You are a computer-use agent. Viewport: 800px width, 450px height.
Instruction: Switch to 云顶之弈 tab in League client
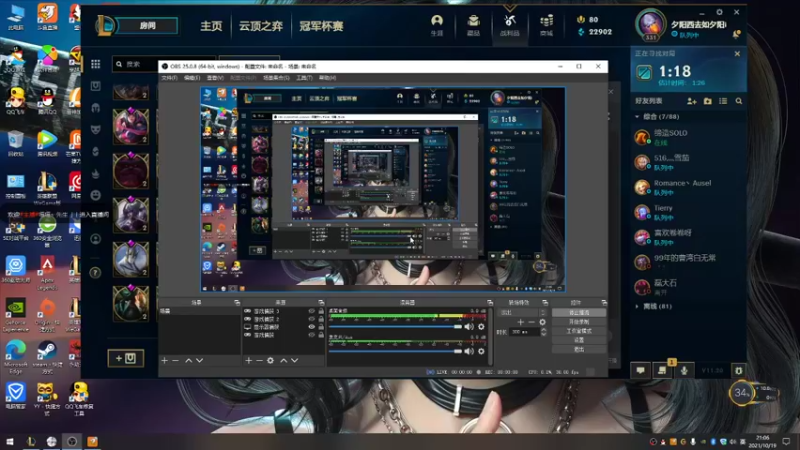[261, 26]
